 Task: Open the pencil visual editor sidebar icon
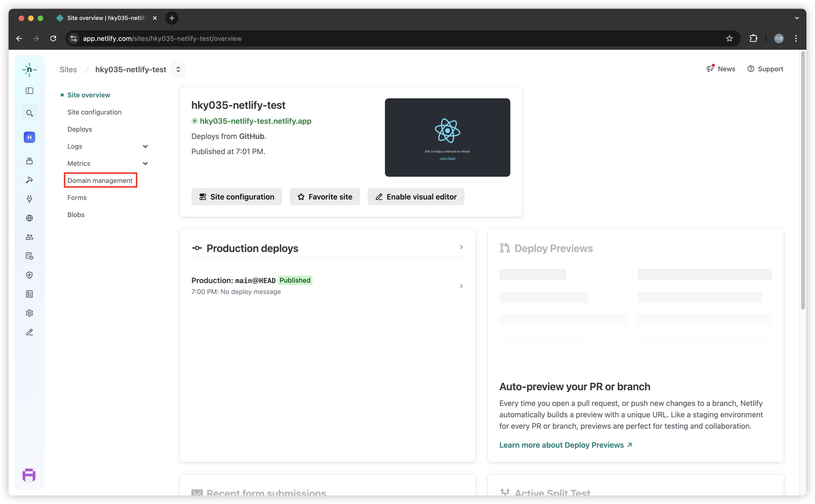coord(29,332)
